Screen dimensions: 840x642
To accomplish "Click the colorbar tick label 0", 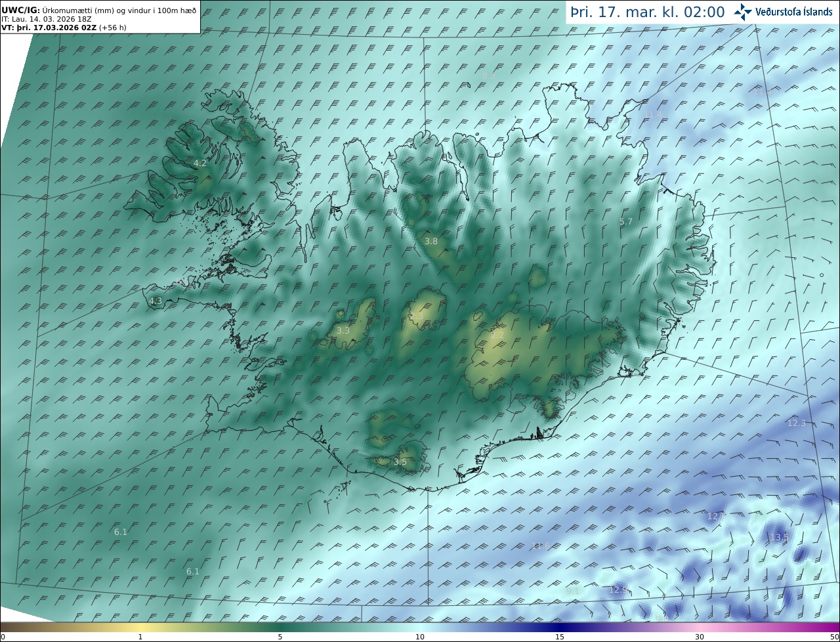I will click(3, 637).
